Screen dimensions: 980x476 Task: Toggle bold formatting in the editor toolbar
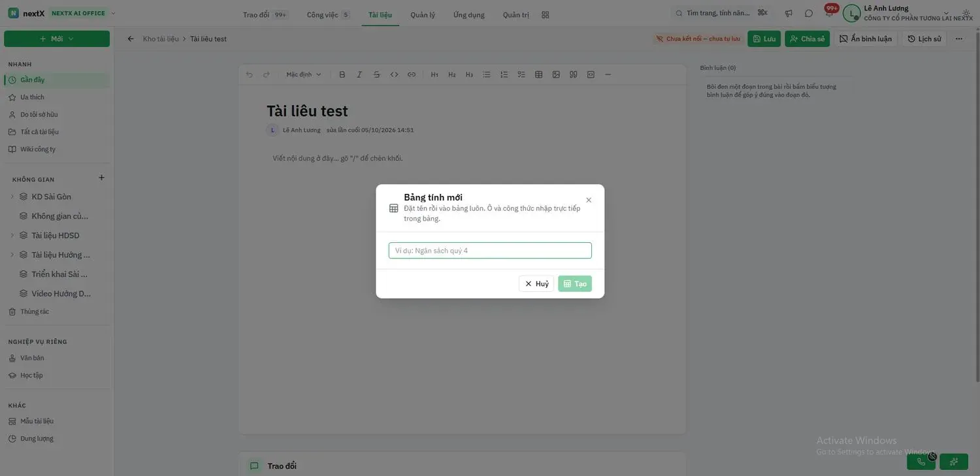pyautogui.click(x=342, y=74)
